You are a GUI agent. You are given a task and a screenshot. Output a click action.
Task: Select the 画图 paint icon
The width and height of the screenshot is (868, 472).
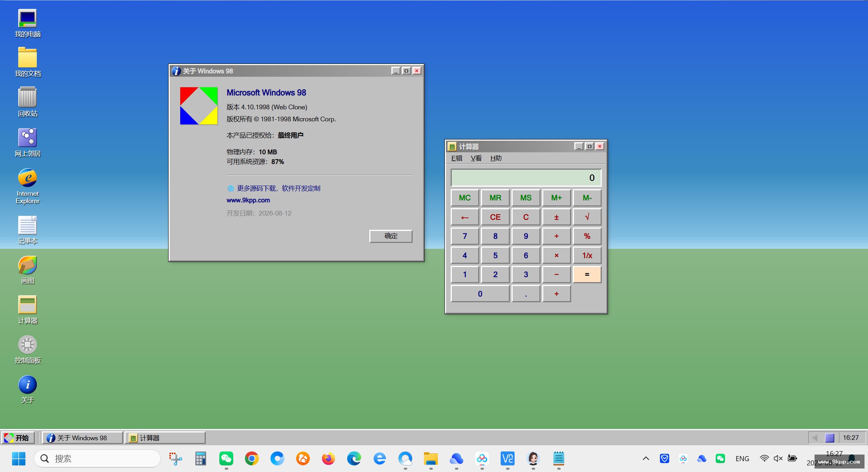click(28, 270)
